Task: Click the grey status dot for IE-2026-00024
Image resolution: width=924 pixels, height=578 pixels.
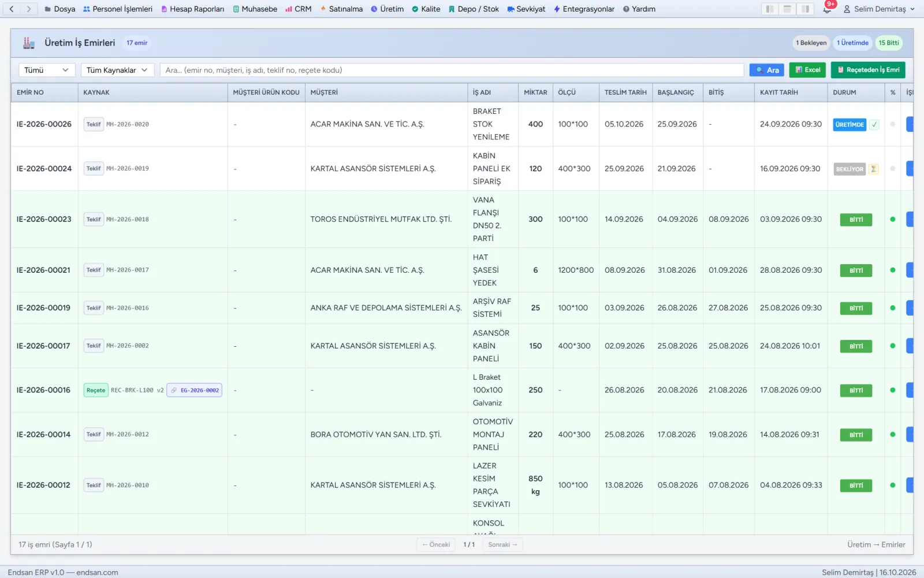Action: coord(893,169)
